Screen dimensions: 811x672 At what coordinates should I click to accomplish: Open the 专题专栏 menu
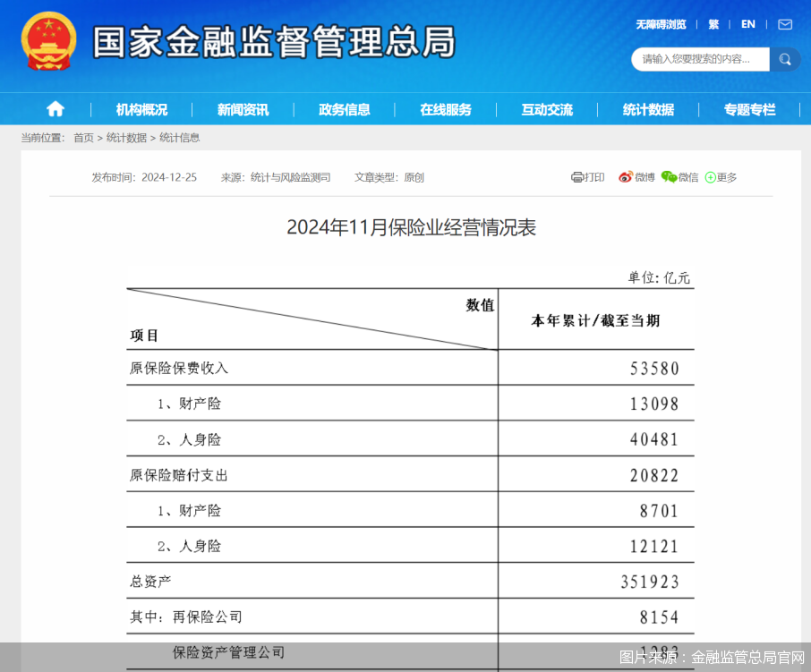click(749, 109)
